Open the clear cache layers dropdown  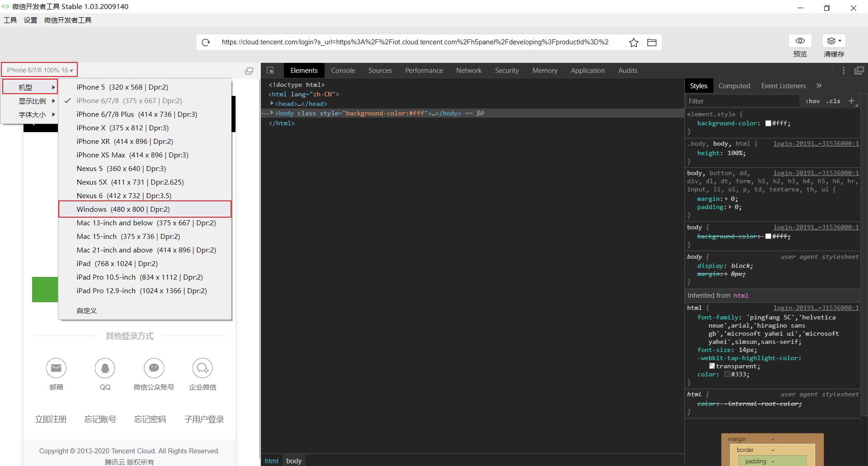pyautogui.click(x=834, y=41)
